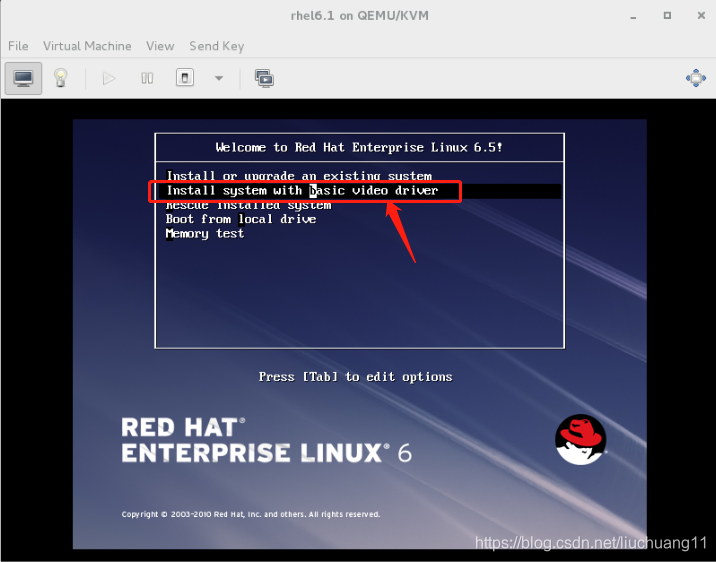Screen dimensions: 716x562
Task: Select "Install or upgrade an existing system"
Action: (x=299, y=176)
